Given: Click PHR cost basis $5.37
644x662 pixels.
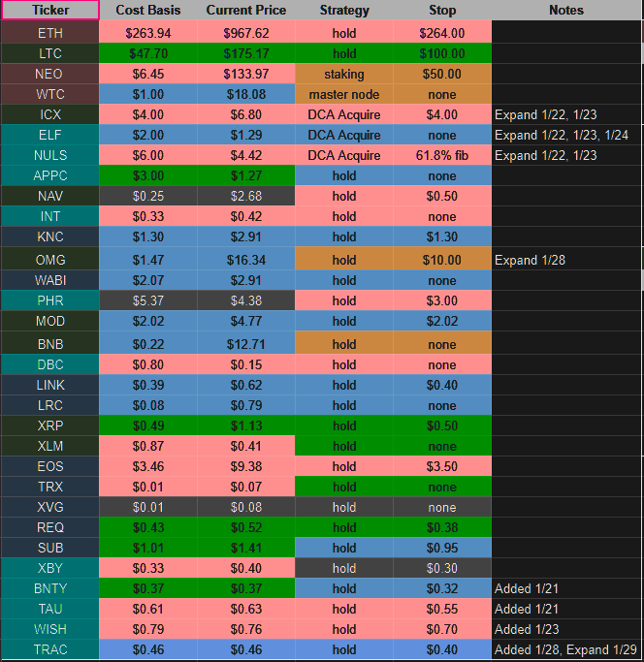Looking at the screenshot, I should coord(147,300).
